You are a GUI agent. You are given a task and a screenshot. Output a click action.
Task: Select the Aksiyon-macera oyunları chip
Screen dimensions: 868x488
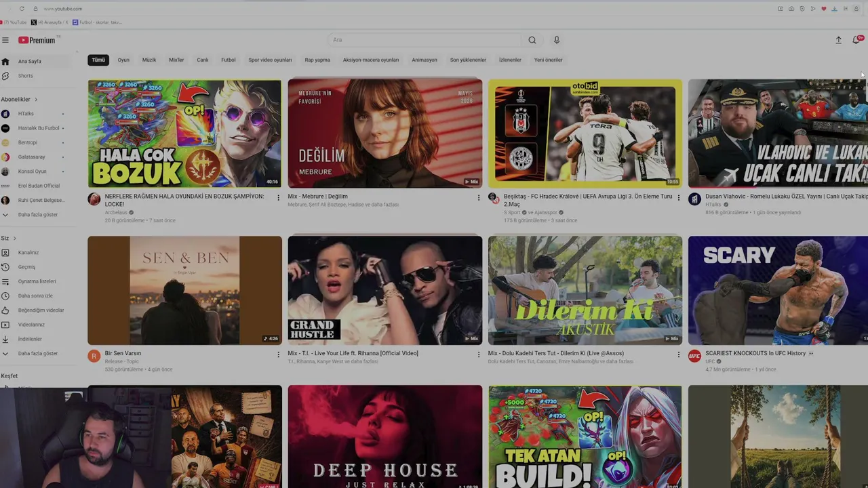click(x=371, y=60)
